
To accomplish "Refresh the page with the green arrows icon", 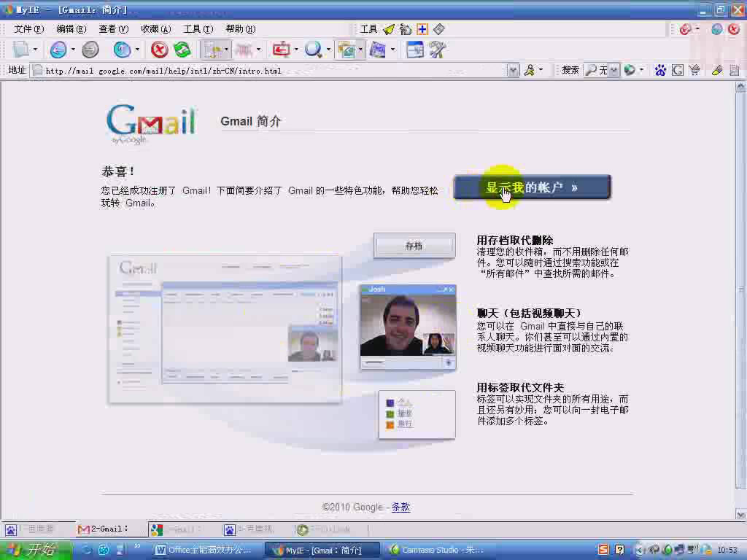I will pyautogui.click(x=182, y=50).
